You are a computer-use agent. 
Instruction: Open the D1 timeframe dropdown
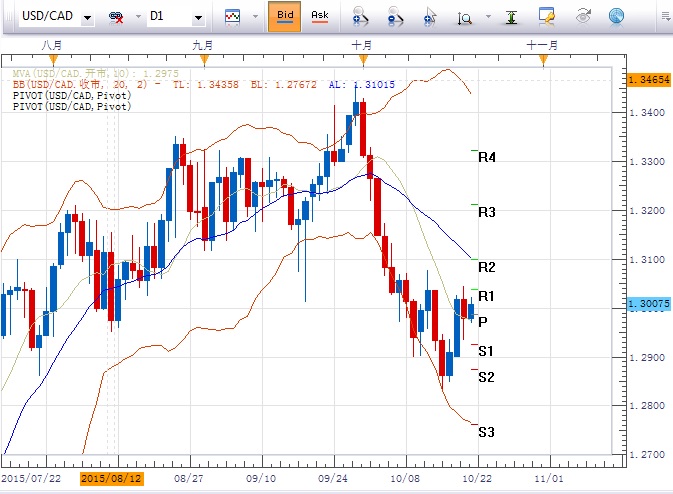198,18
